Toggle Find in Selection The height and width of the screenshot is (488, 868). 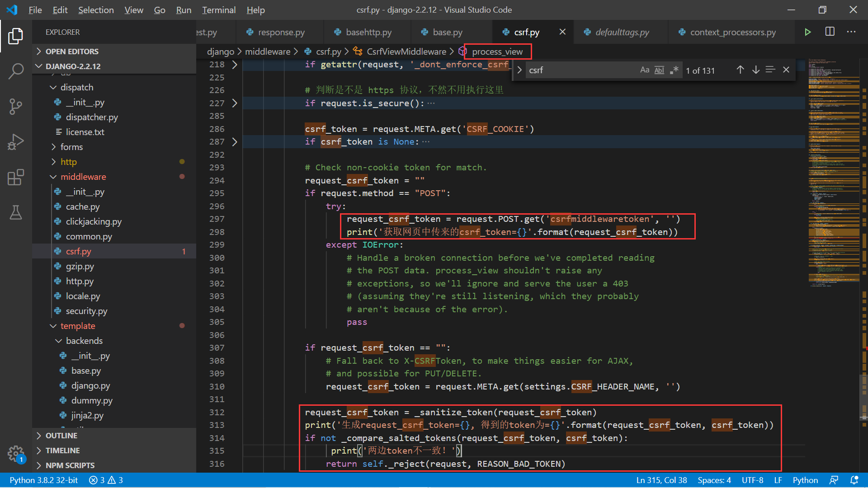[770, 70]
